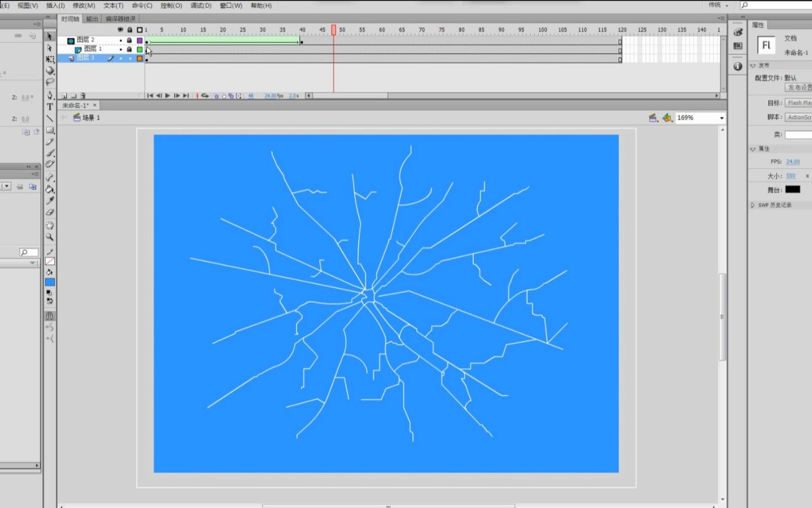812x508 pixels.
Task: Click the edit symbols icon
Action: pyautogui.click(x=667, y=118)
